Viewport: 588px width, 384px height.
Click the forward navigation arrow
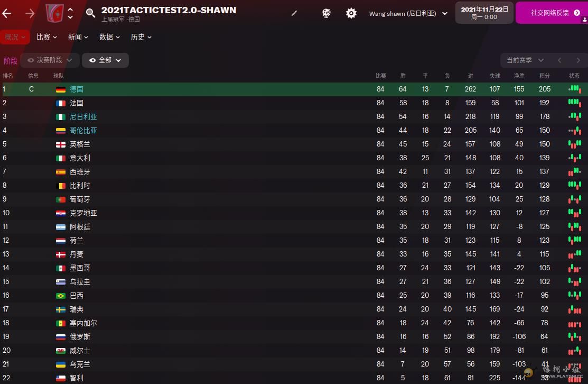[30, 14]
